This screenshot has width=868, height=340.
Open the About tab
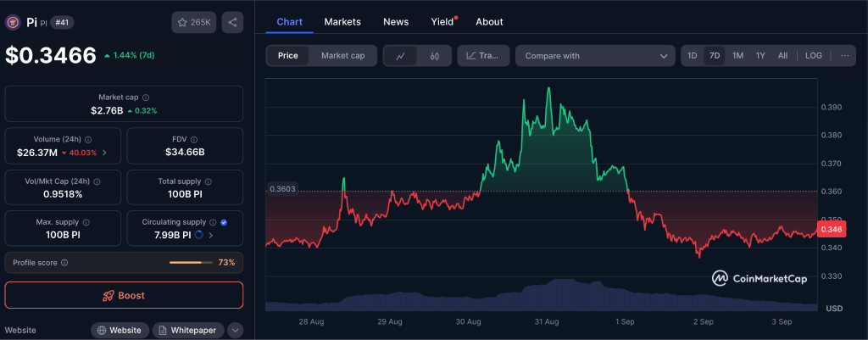click(x=489, y=22)
